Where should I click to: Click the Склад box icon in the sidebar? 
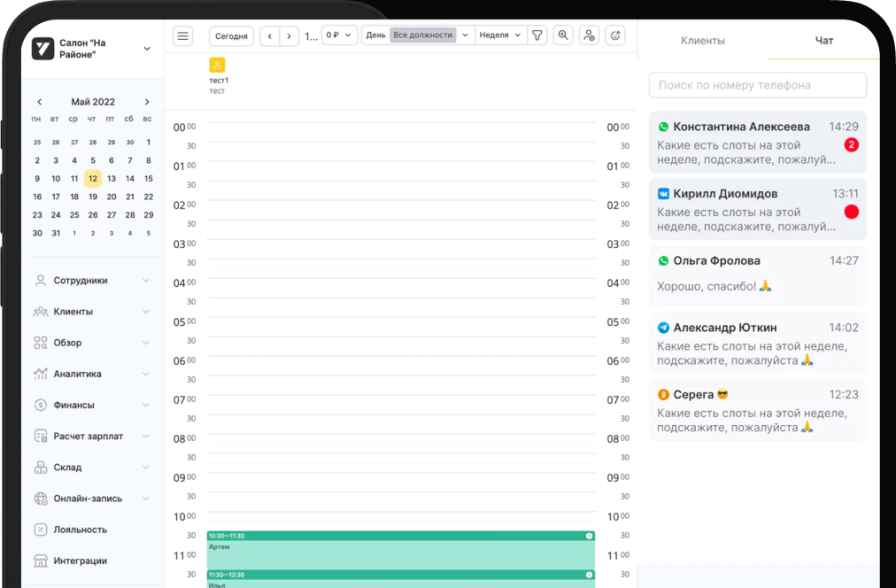[x=41, y=467]
